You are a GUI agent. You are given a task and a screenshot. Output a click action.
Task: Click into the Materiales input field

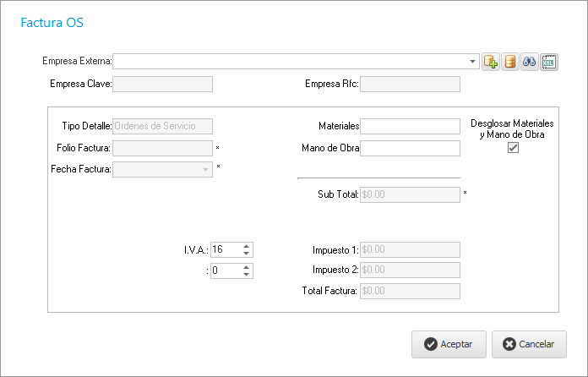pyautogui.click(x=410, y=126)
